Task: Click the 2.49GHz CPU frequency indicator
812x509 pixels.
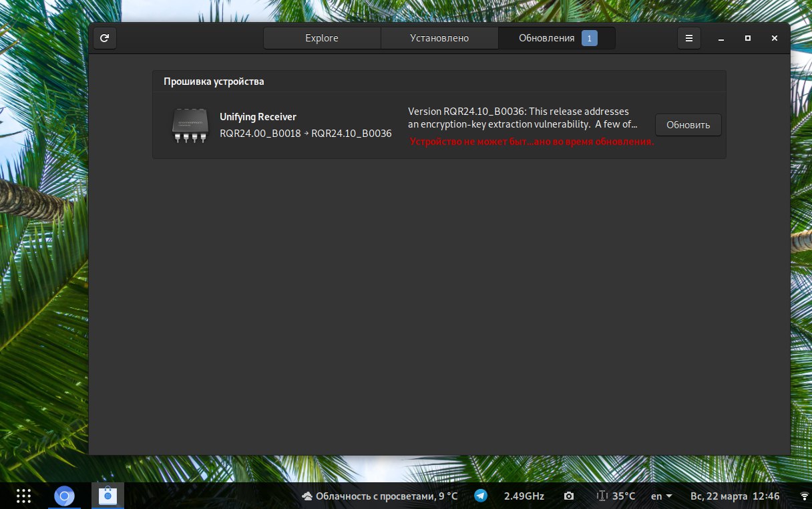Action: pos(524,496)
